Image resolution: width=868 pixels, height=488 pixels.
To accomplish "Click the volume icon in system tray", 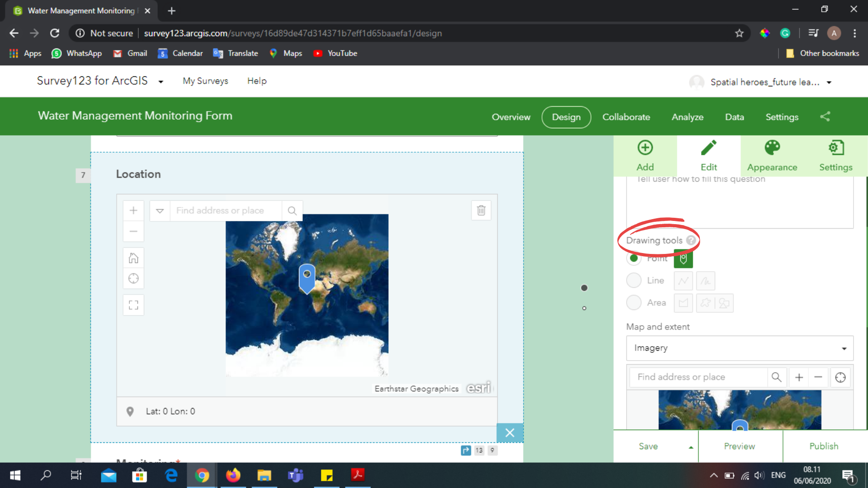I will [x=759, y=475].
